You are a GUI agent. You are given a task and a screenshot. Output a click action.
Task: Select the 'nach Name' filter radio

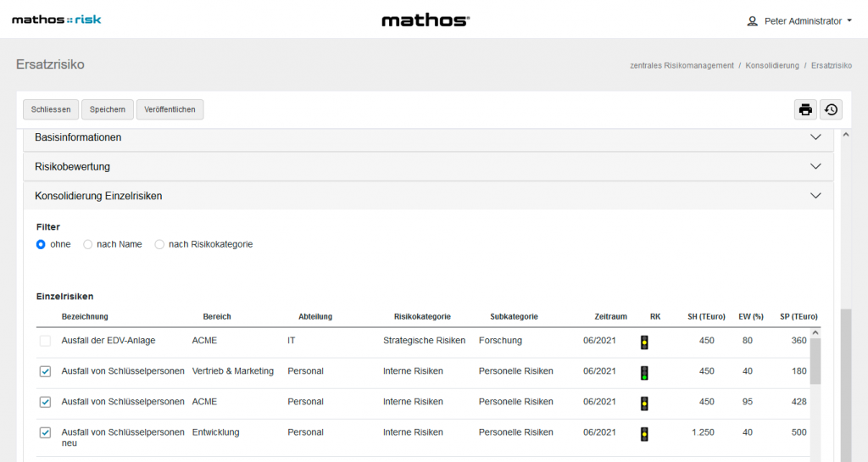tap(87, 244)
